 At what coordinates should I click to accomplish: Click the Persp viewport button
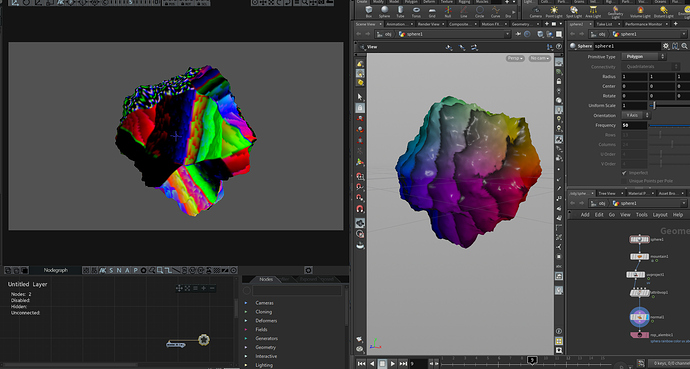[x=514, y=58]
